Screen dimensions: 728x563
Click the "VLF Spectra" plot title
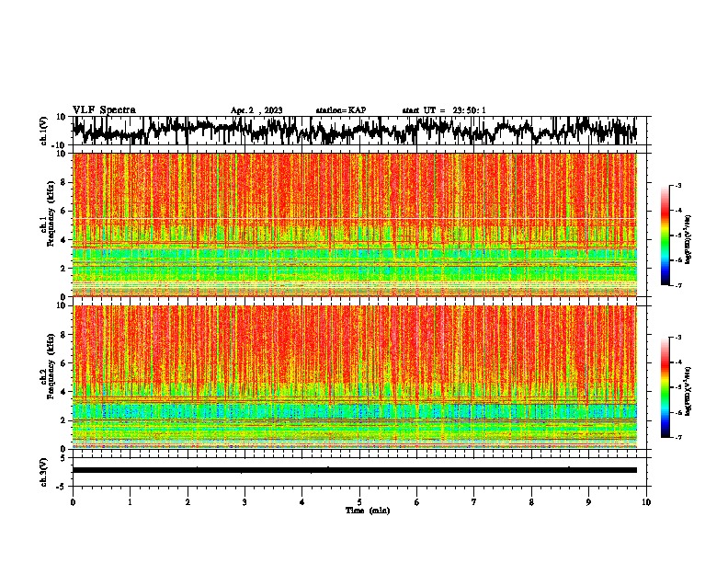104,110
